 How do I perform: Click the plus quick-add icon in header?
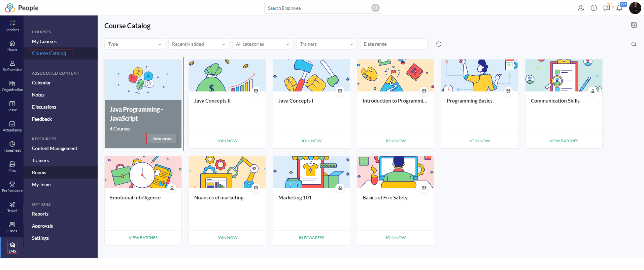[594, 8]
